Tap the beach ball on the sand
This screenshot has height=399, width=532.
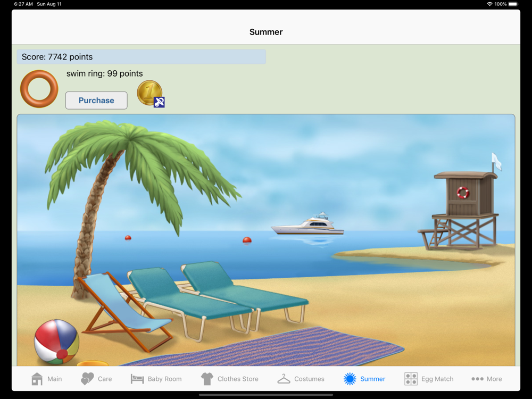point(57,342)
